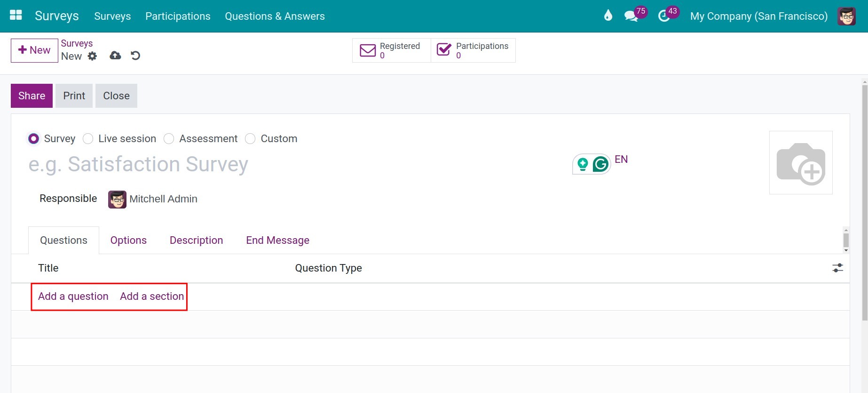
Task: Click Add a section link
Action: pyautogui.click(x=152, y=297)
